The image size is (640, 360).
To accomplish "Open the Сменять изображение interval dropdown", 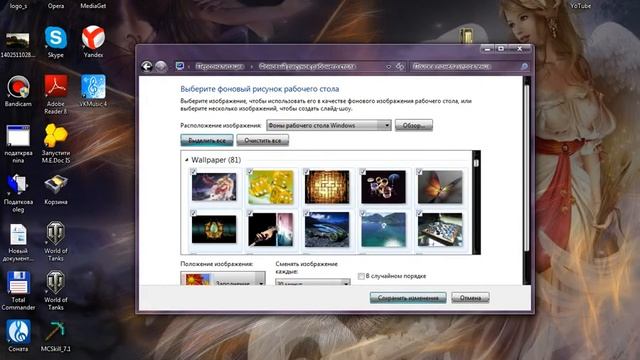I will coord(313,282).
